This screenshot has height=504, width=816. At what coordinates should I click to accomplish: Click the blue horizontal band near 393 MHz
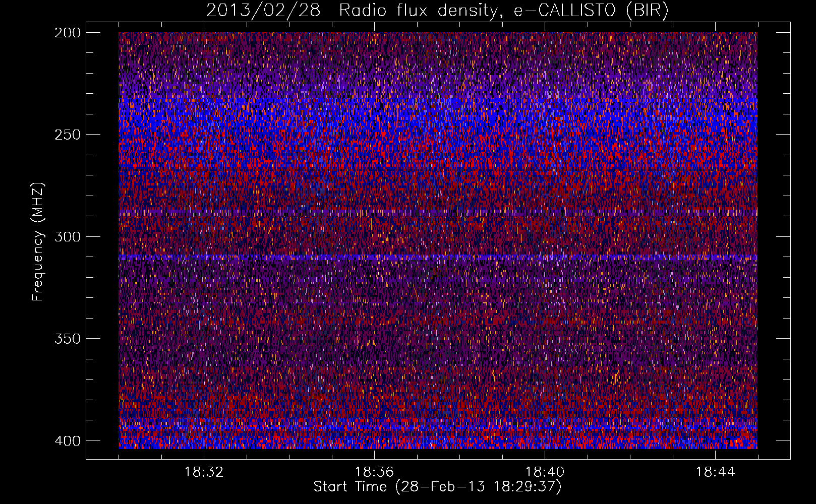[438, 428]
